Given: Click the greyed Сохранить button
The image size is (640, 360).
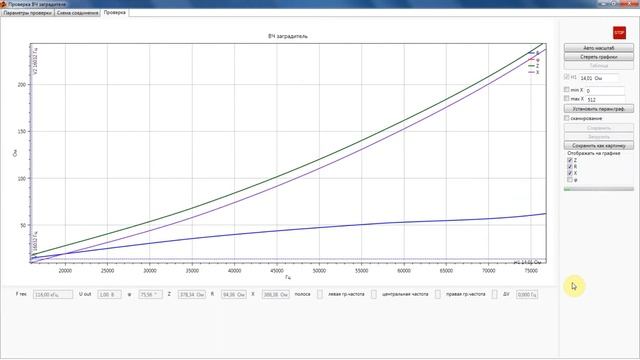Looking at the screenshot, I should (x=599, y=128).
